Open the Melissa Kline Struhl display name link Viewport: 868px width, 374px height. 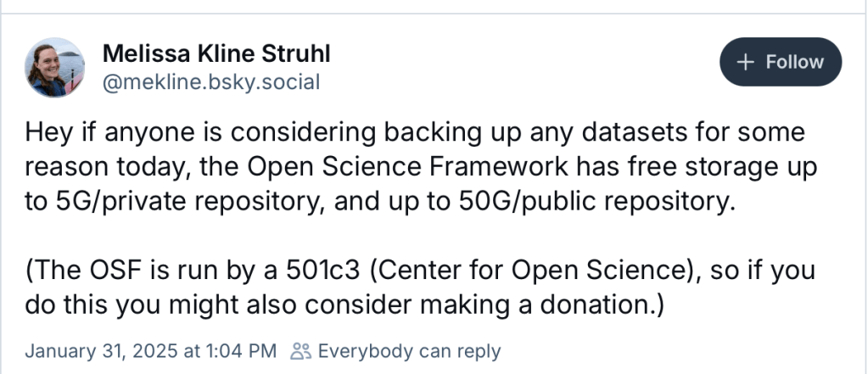click(216, 54)
